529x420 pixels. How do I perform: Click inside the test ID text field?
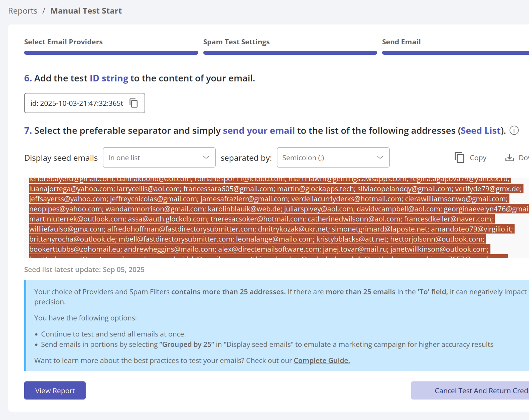point(77,103)
